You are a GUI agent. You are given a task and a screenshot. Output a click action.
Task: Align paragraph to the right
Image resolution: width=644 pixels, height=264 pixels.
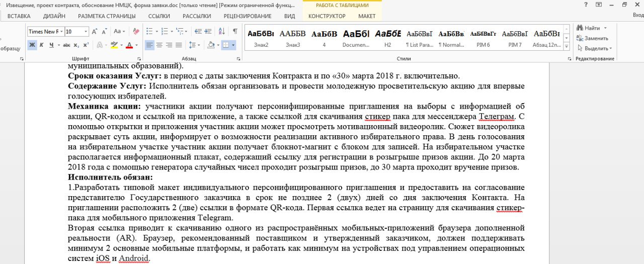pos(169,45)
